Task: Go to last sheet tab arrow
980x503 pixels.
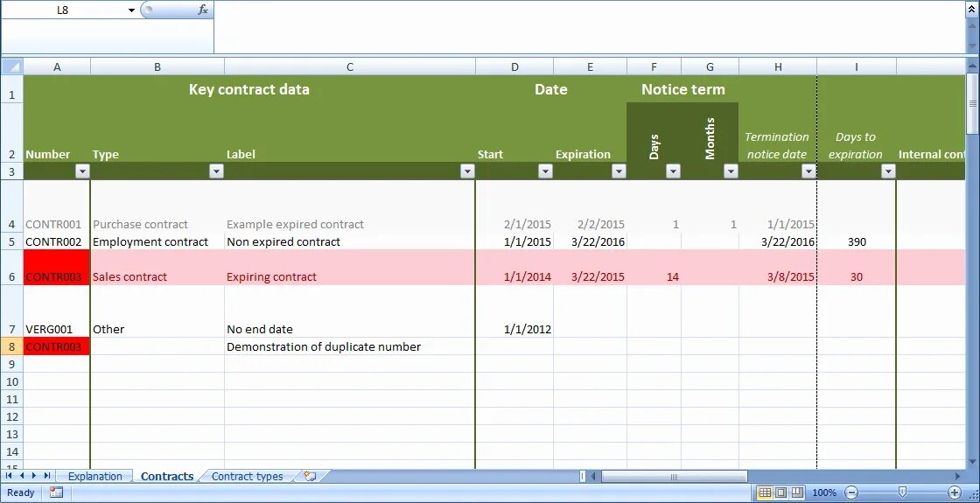Action: pos(47,476)
